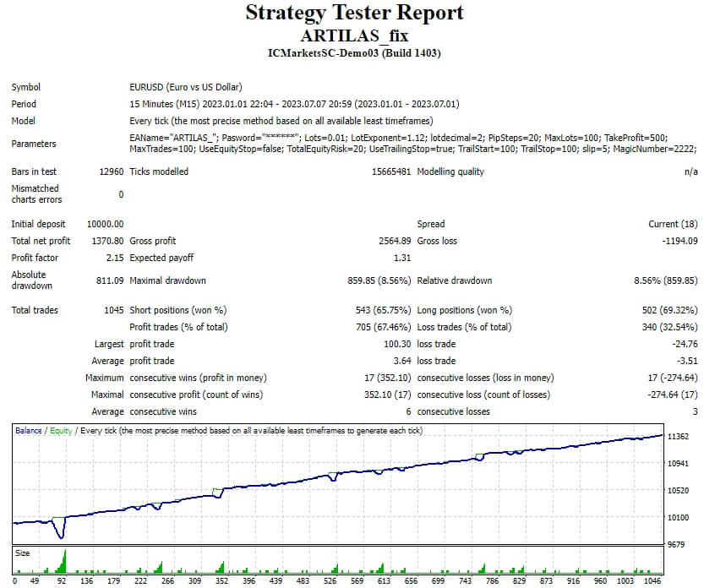
Task: Click the ICMarketsSC-Demo03 build line
Action: tap(354, 53)
